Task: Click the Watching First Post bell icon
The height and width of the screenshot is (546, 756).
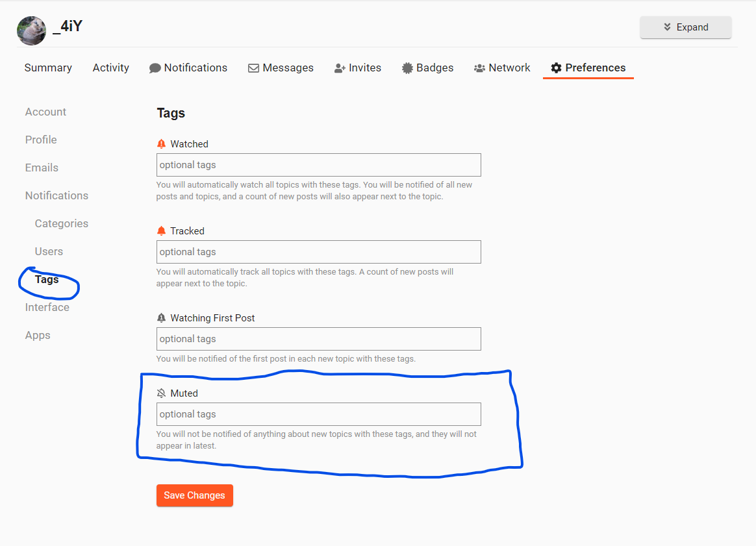Action: tap(162, 318)
